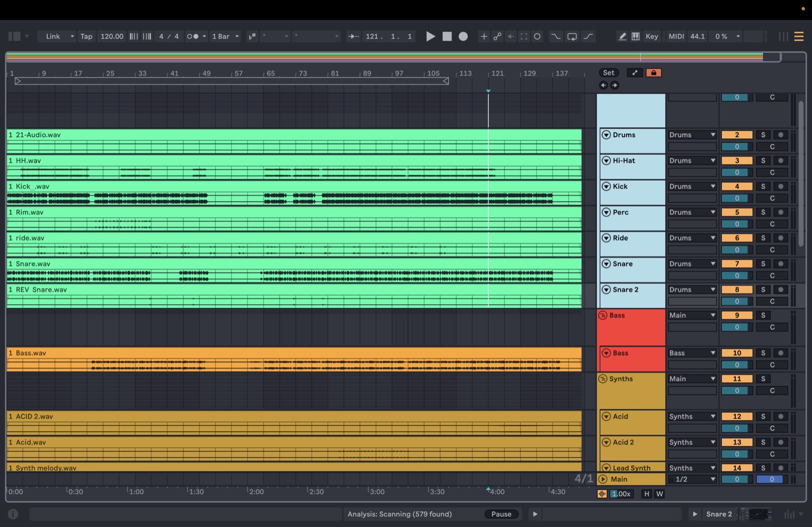Jump to the previous locator arrow

tap(603, 85)
